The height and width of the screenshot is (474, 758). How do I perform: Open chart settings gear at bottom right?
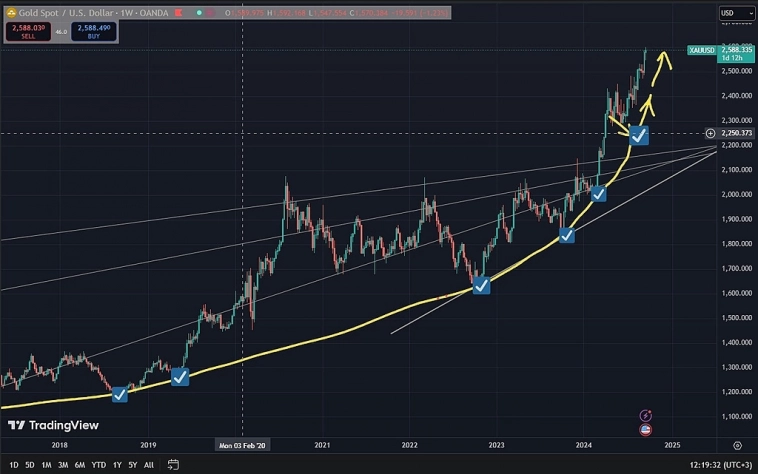pyautogui.click(x=737, y=444)
